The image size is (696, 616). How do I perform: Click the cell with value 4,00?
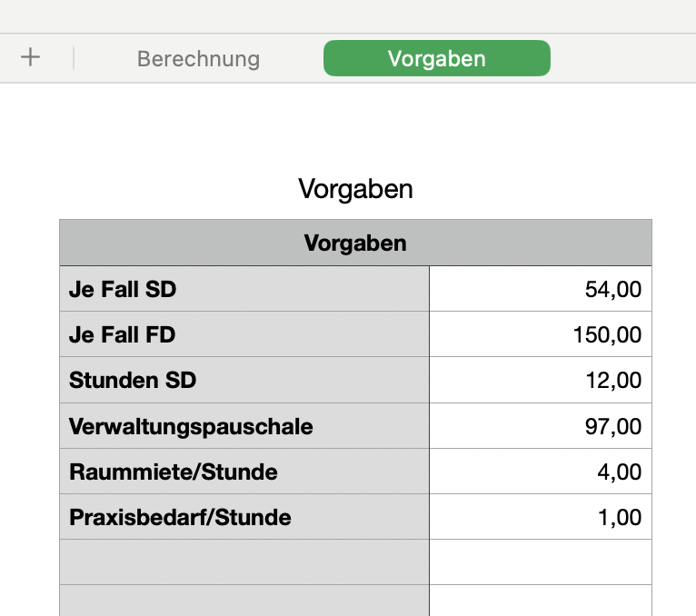coord(540,472)
